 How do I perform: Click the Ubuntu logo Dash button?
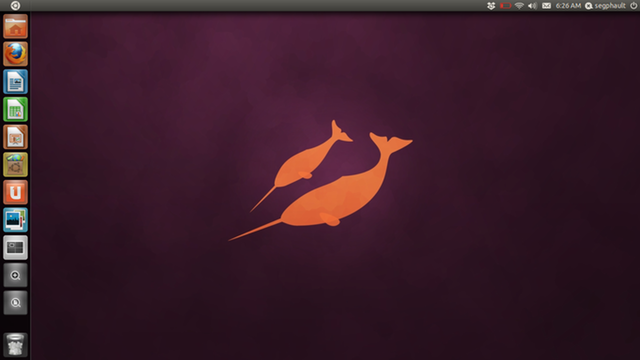(15, 5)
